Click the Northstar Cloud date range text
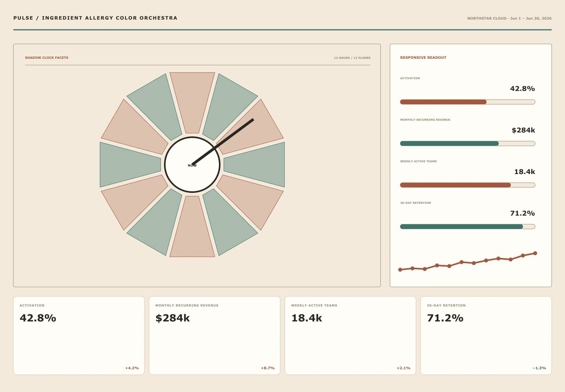The height and width of the screenshot is (392, 565). [509, 18]
